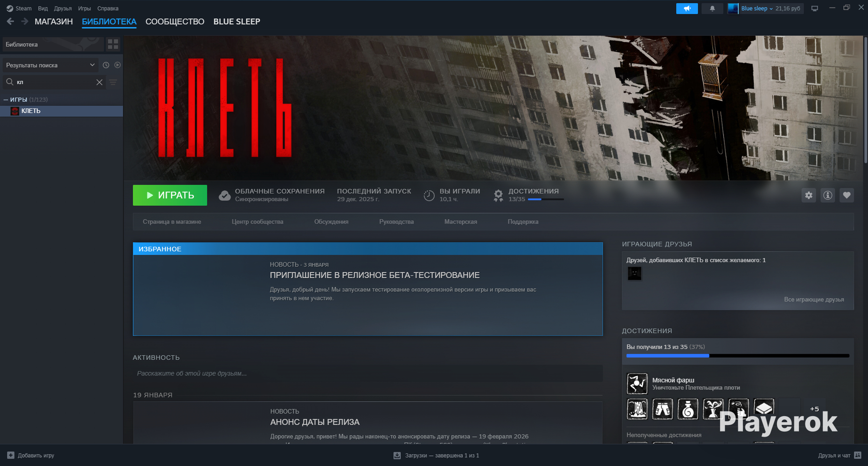Toggle the heart favorite for КЛЕТЬ
This screenshot has height=466, width=868.
847,195
